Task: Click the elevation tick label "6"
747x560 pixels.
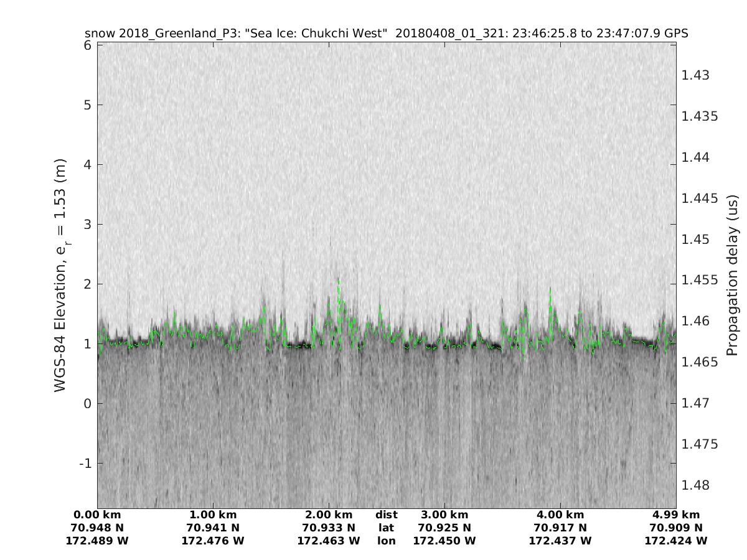Action: pyautogui.click(x=88, y=45)
